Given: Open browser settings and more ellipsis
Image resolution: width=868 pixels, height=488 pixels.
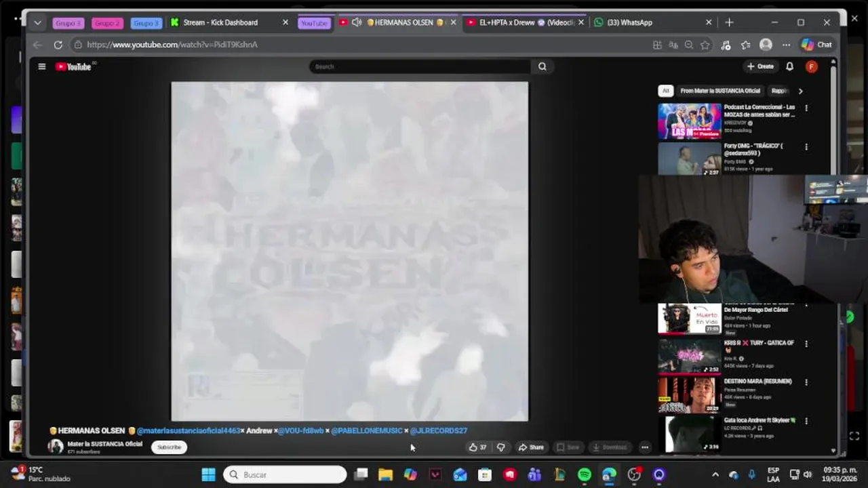Looking at the screenshot, I should click(x=786, y=45).
